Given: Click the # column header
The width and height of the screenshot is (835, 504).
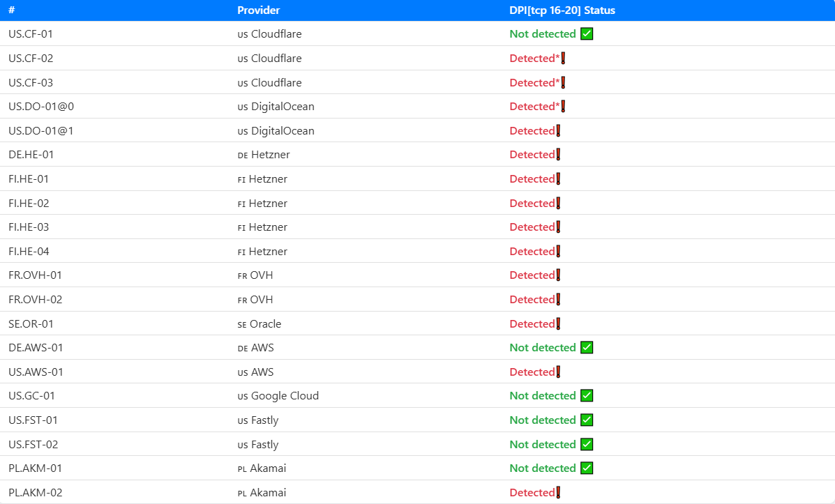Looking at the screenshot, I should (x=12, y=10).
